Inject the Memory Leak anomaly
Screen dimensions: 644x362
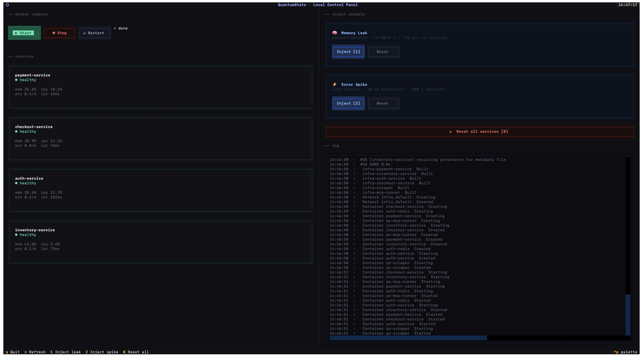click(348, 52)
